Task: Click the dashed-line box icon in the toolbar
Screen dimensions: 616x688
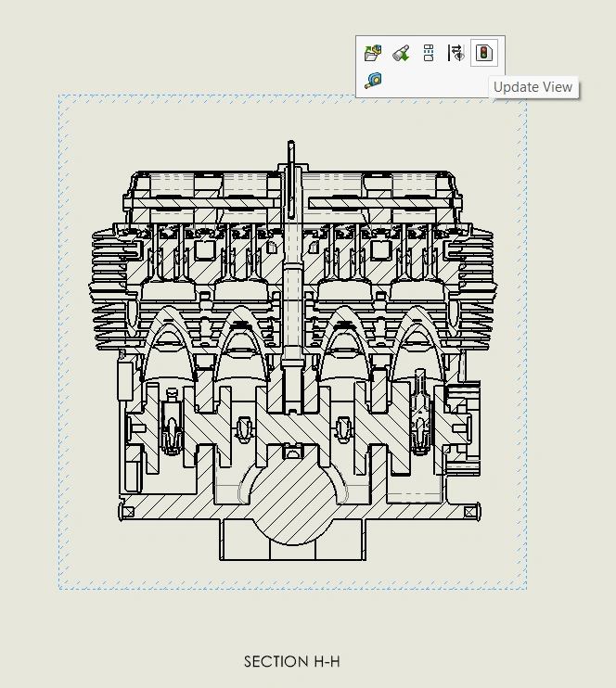Action: tap(429, 53)
